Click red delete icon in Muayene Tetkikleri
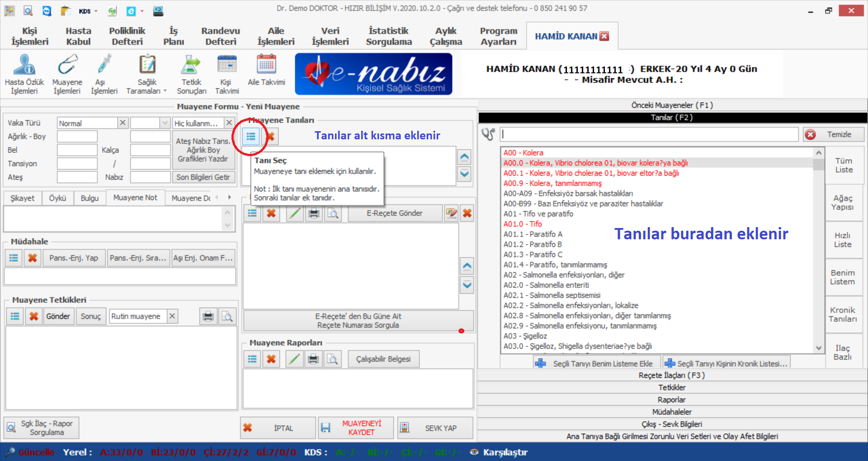Image resolution: width=868 pixels, height=461 pixels. 34,316
